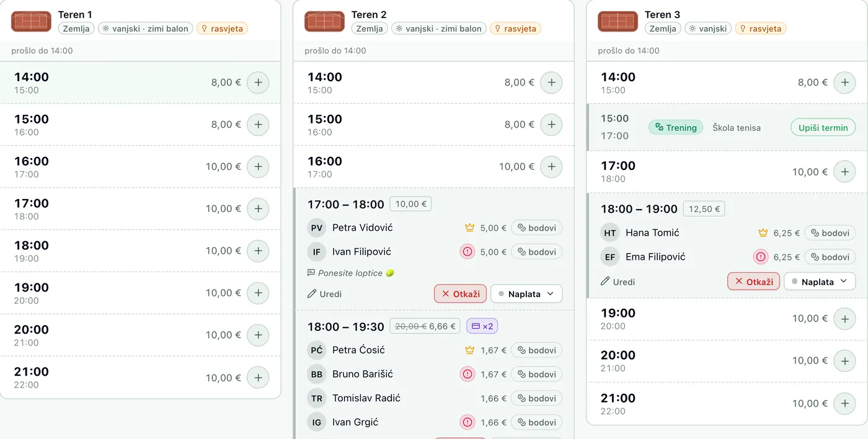Toggle bodovi for Petra Vidović

tap(536, 228)
